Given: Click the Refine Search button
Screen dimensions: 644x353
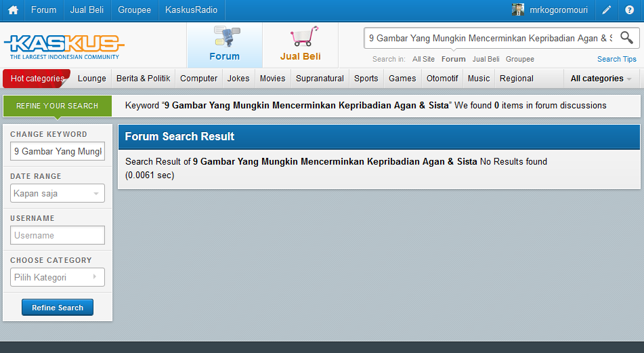Looking at the screenshot, I should point(58,308).
